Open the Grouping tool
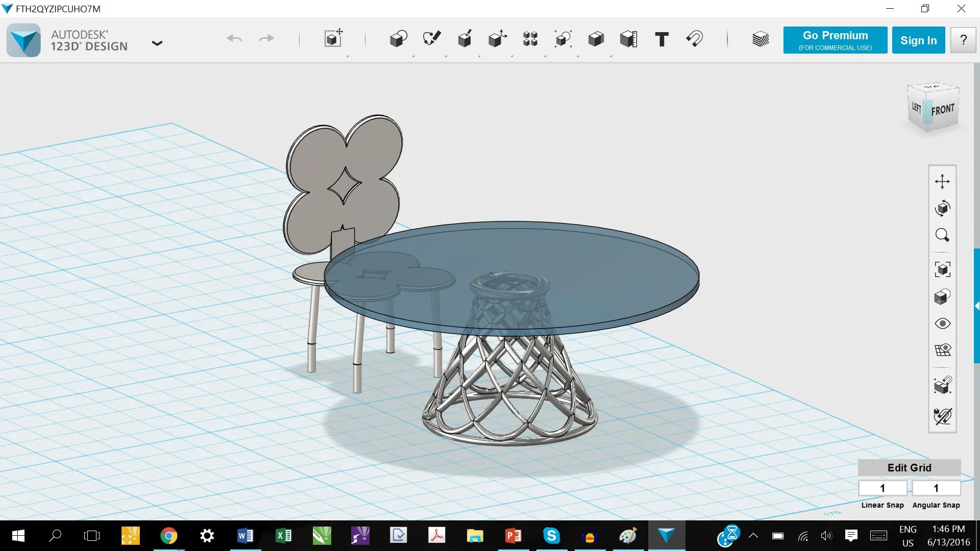The image size is (980, 551). (563, 39)
